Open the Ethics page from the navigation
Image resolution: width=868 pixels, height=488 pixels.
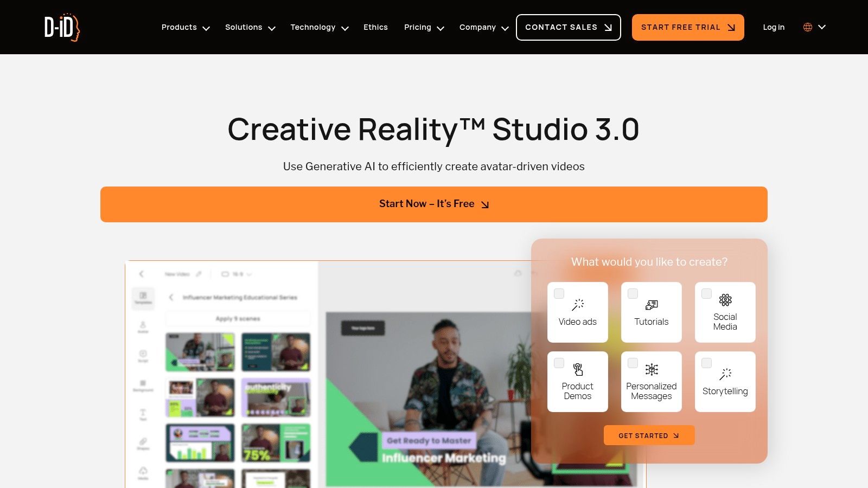(x=375, y=27)
